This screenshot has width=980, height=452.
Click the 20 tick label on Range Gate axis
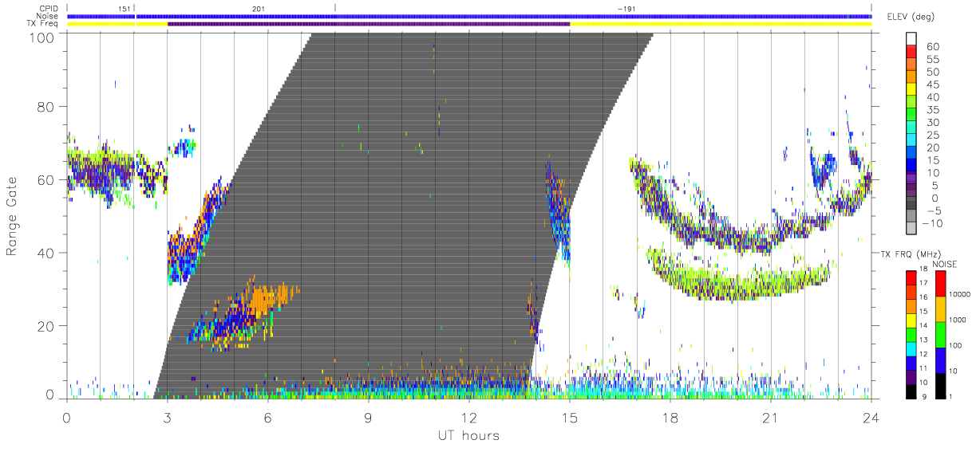point(45,326)
